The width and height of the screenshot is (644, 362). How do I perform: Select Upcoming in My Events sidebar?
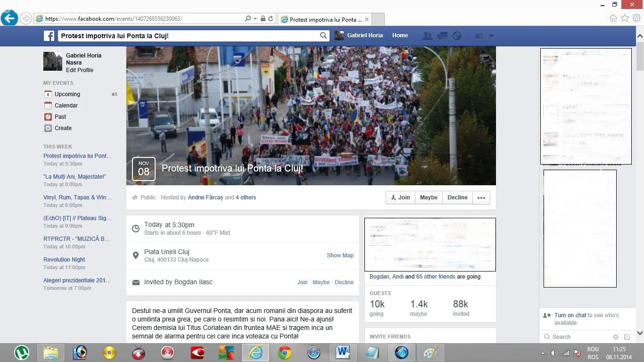click(x=67, y=94)
